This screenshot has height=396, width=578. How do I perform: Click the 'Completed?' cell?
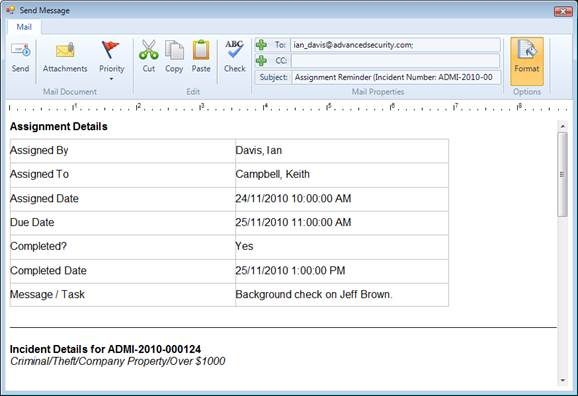point(122,247)
